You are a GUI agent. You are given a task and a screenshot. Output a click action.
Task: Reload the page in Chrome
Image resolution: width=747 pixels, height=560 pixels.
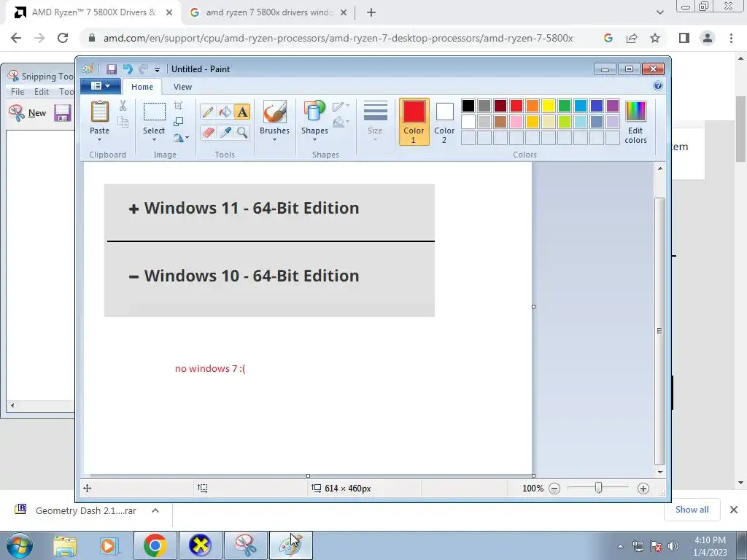[x=63, y=38]
